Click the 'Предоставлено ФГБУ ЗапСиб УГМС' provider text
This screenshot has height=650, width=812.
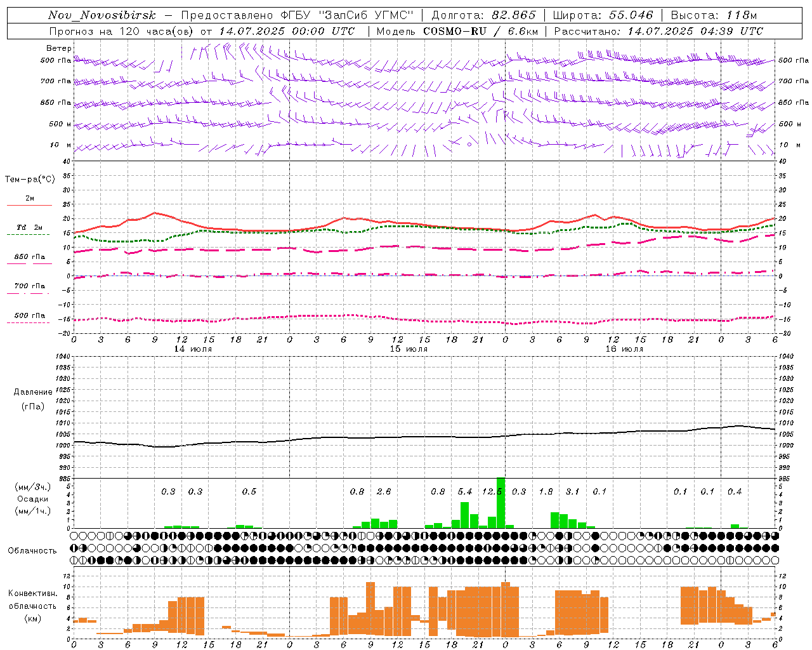[298, 15]
